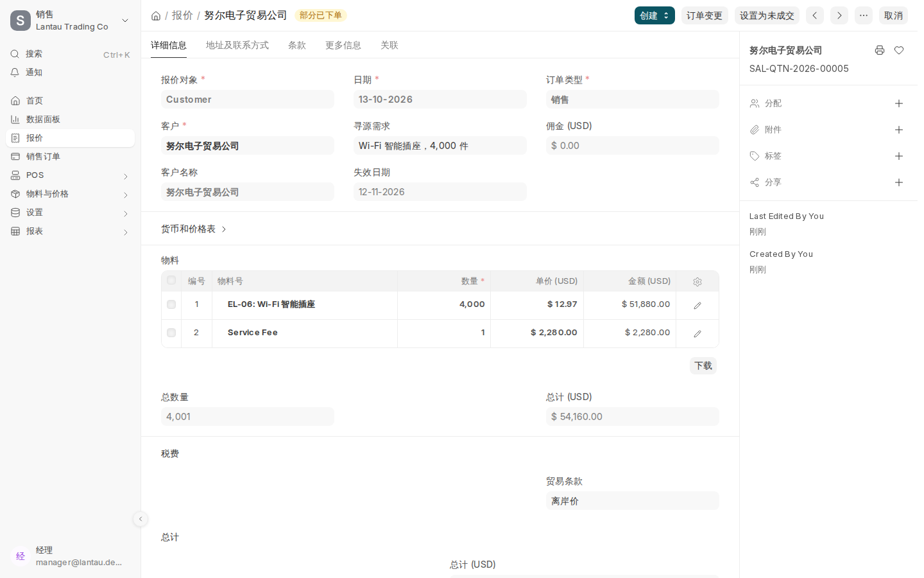Add an attachment with 附件 plus icon

(899, 130)
